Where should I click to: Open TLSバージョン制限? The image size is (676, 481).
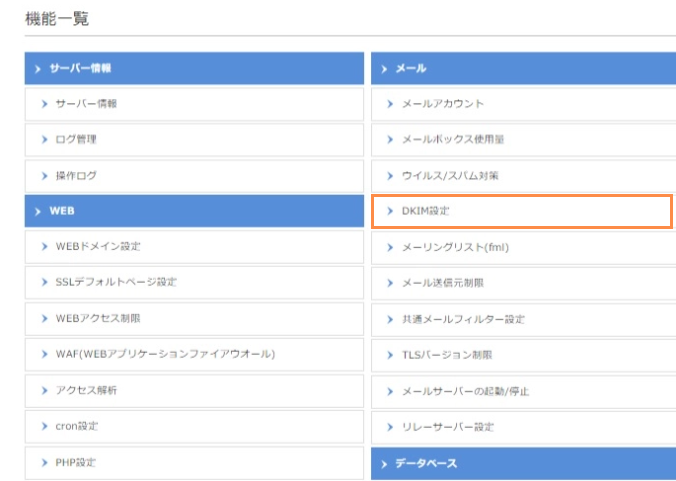pyautogui.click(x=523, y=356)
